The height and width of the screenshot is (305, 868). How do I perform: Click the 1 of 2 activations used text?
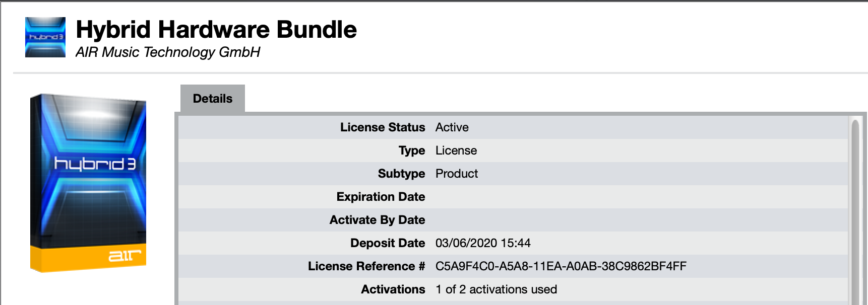coord(497,289)
